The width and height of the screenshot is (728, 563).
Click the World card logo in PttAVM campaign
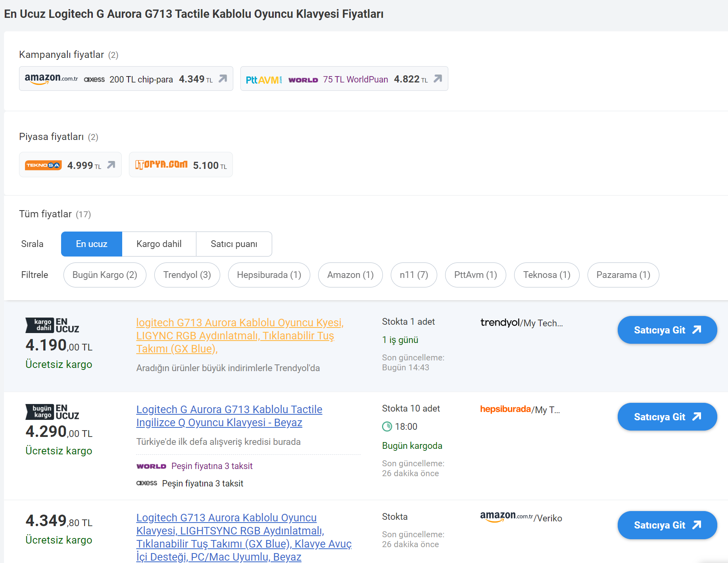pos(303,80)
